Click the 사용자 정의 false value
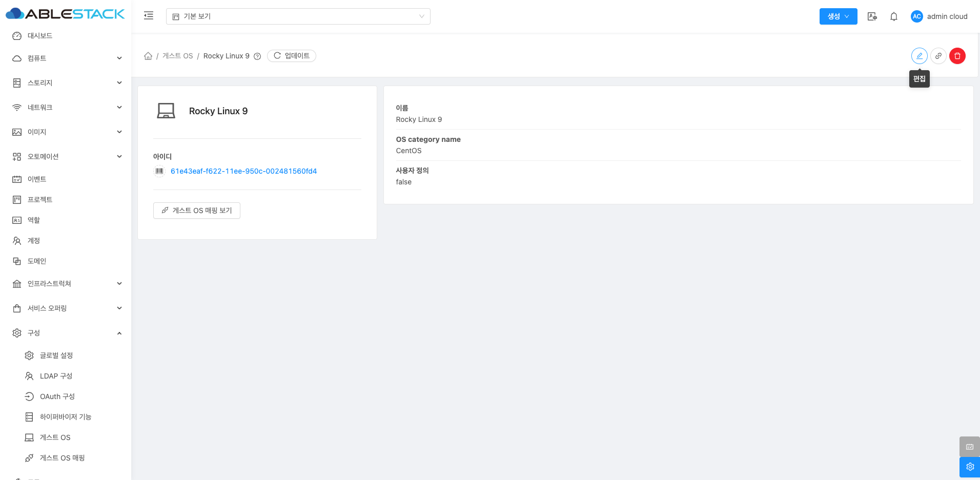The width and height of the screenshot is (980, 480). coord(403,182)
